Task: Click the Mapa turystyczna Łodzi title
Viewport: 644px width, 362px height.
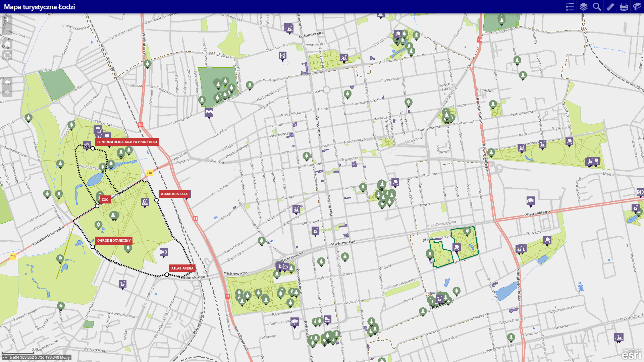Action: click(x=39, y=7)
